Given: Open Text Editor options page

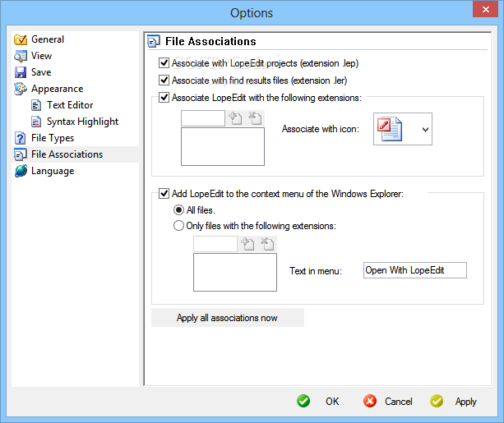Looking at the screenshot, I should 70,105.
